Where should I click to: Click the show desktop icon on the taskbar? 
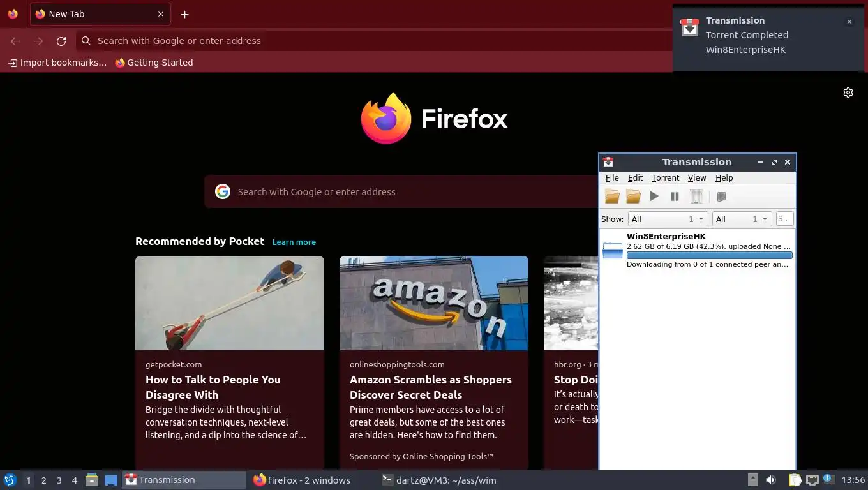[x=111, y=480]
